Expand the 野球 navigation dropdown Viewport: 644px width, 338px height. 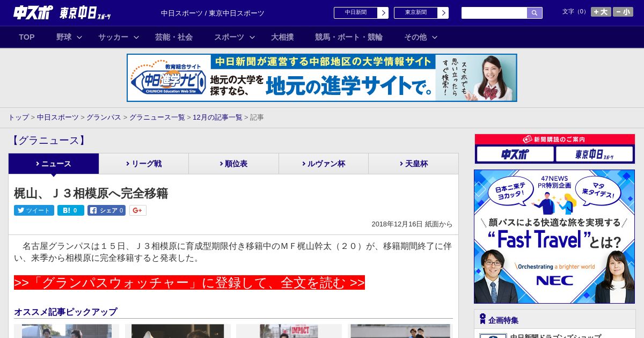tap(69, 37)
